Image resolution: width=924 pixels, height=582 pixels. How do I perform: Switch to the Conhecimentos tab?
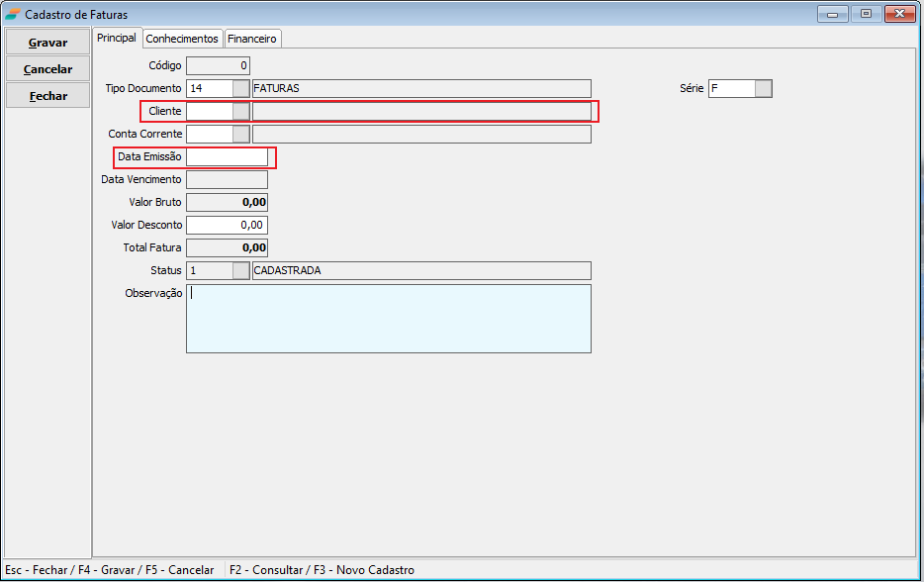pos(182,39)
